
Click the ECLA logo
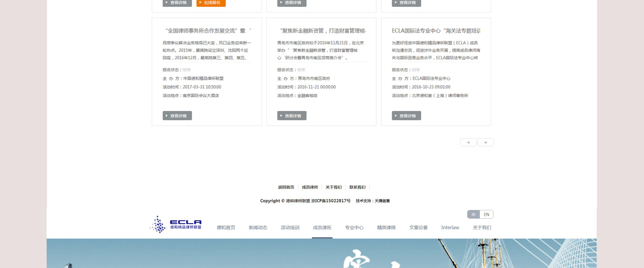[x=176, y=224]
